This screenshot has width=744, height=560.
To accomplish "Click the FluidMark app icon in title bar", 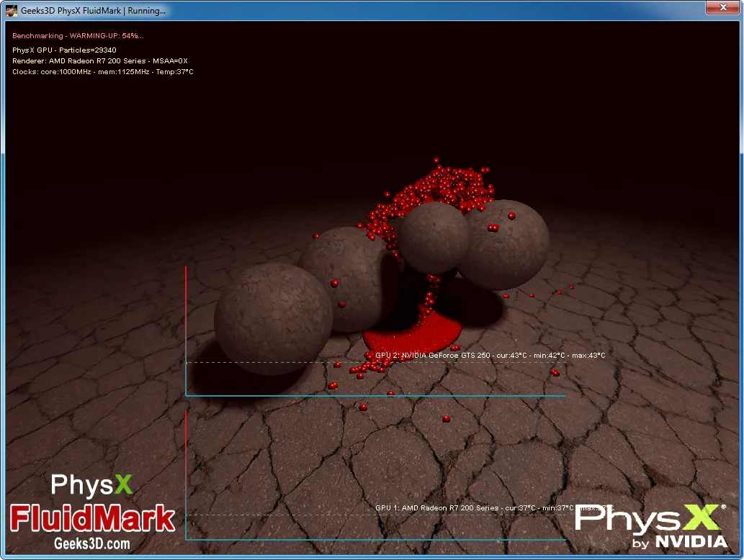I will pyautogui.click(x=12, y=11).
